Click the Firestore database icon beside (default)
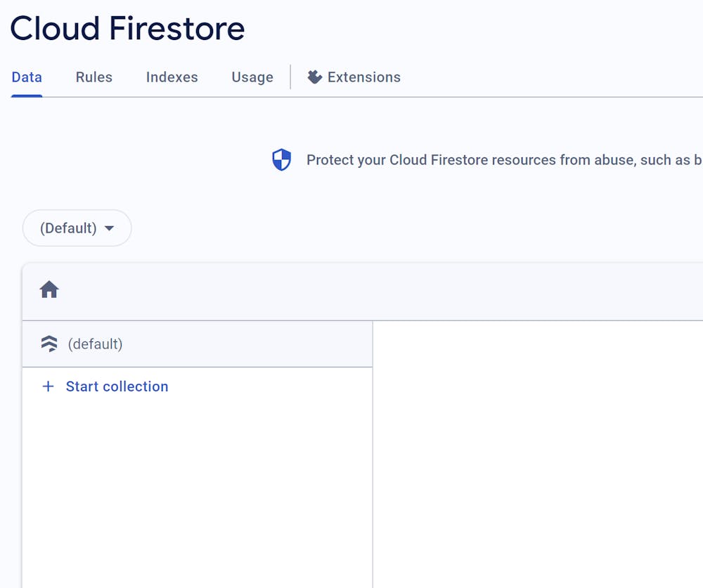 click(49, 344)
